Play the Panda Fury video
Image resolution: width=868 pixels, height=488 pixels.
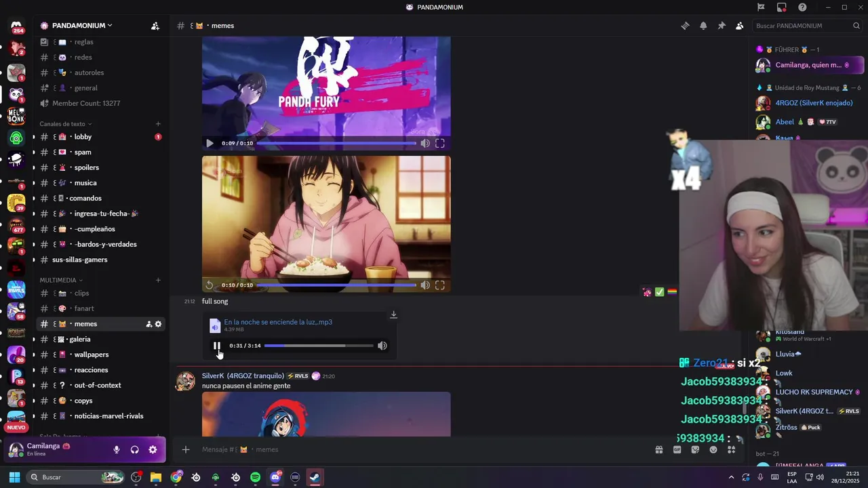(210, 143)
